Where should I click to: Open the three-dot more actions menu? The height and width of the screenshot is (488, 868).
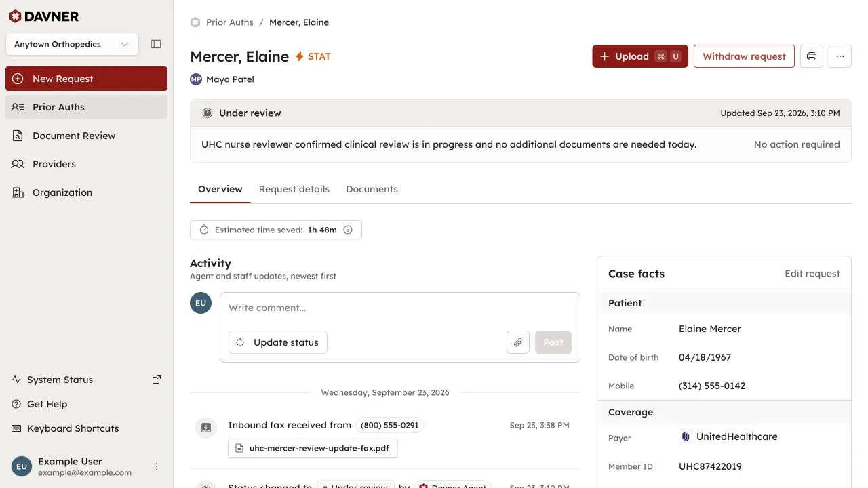[x=840, y=56]
